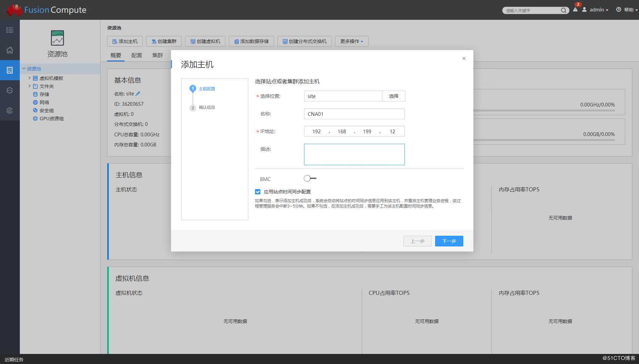The width and height of the screenshot is (639, 364).
Task: Click 选择 to choose location
Action: pos(393,96)
